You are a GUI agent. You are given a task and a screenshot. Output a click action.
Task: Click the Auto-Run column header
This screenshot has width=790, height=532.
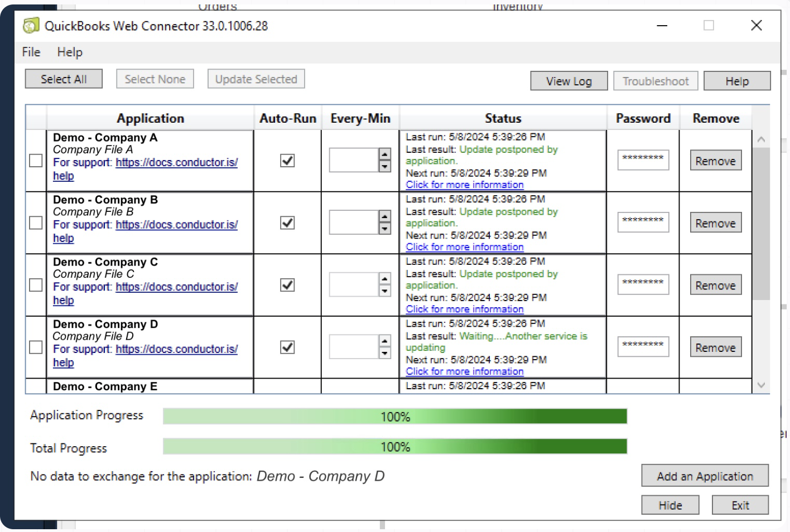288,118
